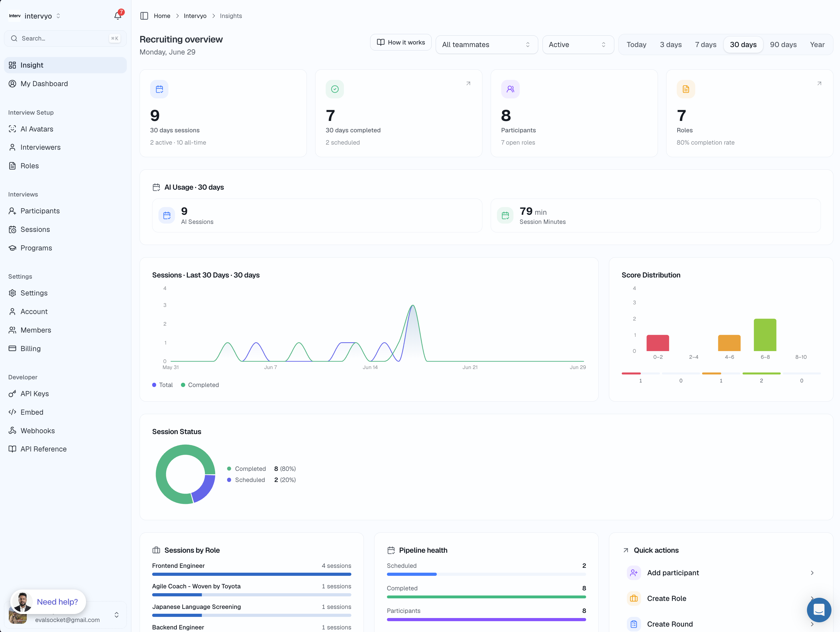Image resolution: width=840 pixels, height=632 pixels.
Task: Click the How it works button
Action: click(401, 42)
